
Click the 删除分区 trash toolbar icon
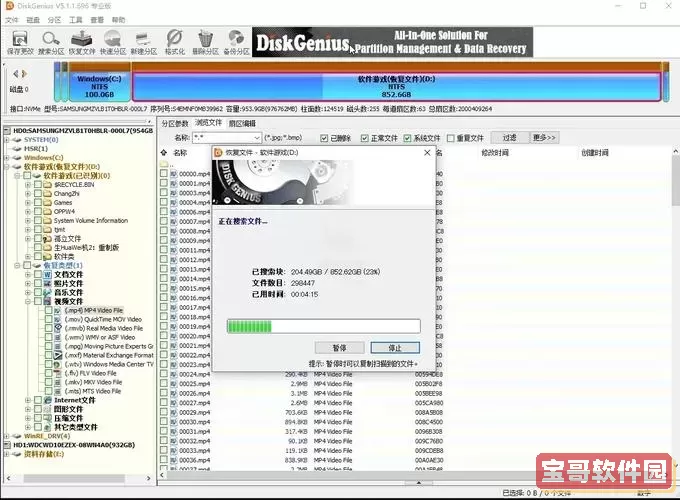pos(205,42)
